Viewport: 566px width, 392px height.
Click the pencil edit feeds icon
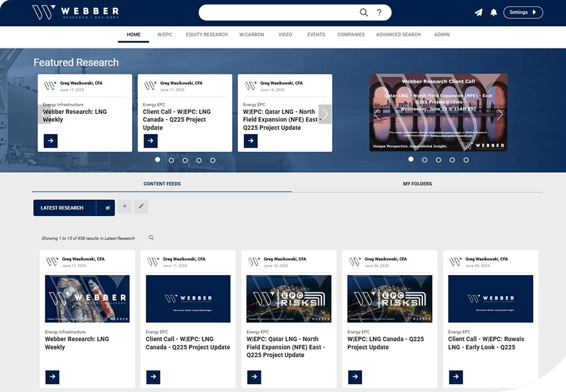coord(141,206)
